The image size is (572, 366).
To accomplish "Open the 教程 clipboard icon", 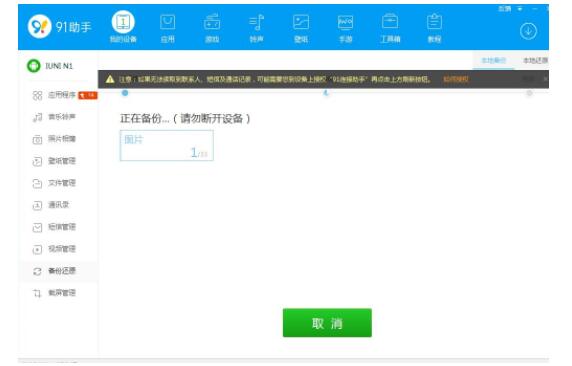I will click(434, 28).
